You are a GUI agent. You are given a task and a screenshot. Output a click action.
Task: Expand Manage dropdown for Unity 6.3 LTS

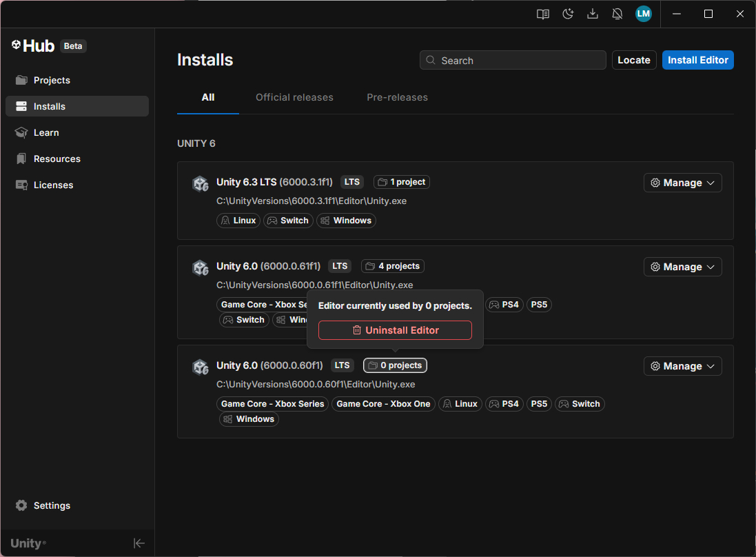point(682,183)
